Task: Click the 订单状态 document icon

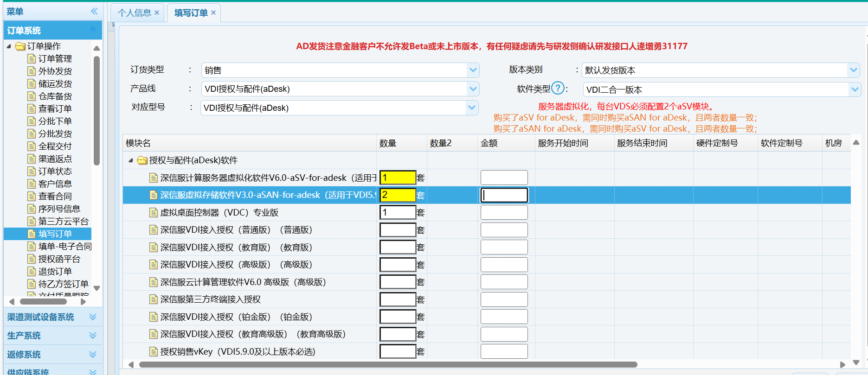Action: click(32, 171)
